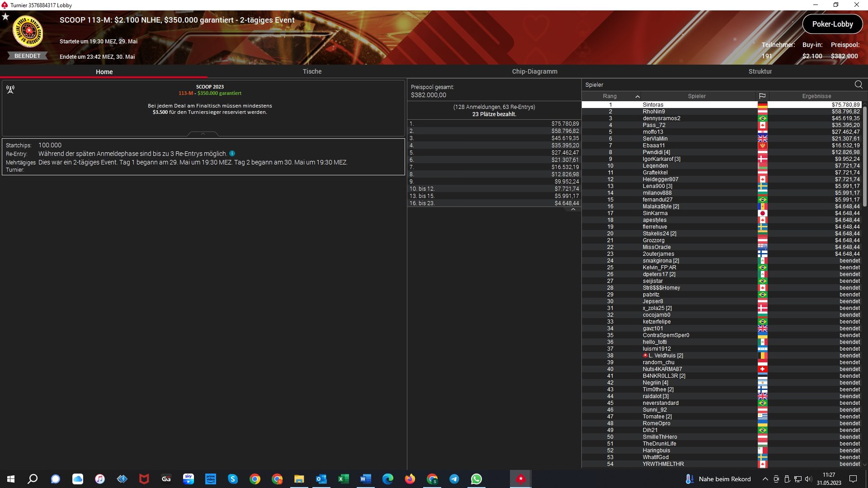
Task: Click the flag column header icon
Action: [762, 96]
